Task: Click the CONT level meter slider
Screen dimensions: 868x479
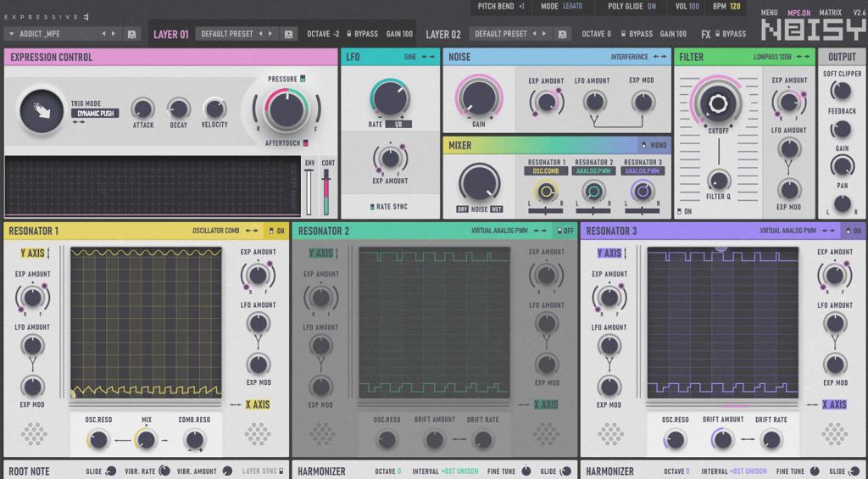Action: [326, 192]
